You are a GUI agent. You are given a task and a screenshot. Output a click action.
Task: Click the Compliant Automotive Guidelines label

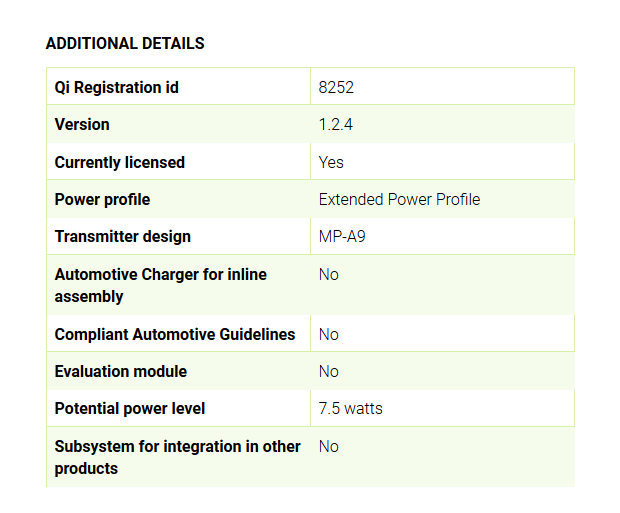pos(175,334)
